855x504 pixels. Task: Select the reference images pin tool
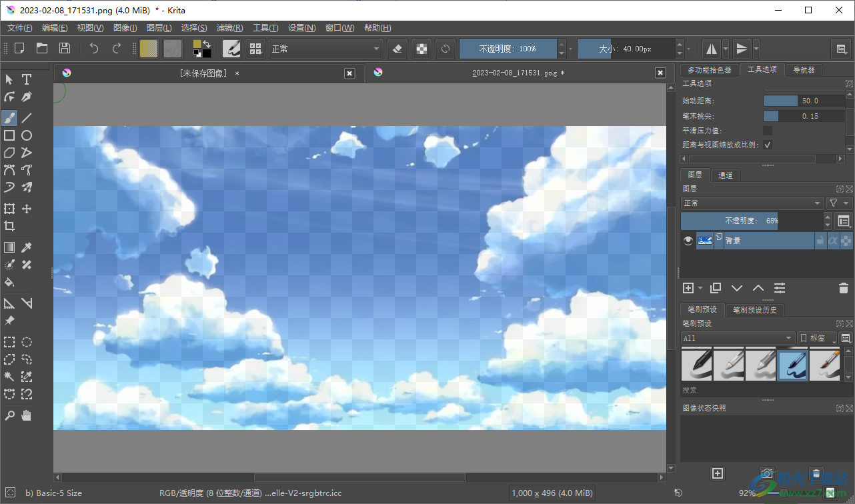pyautogui.click(x=9, y=321)
